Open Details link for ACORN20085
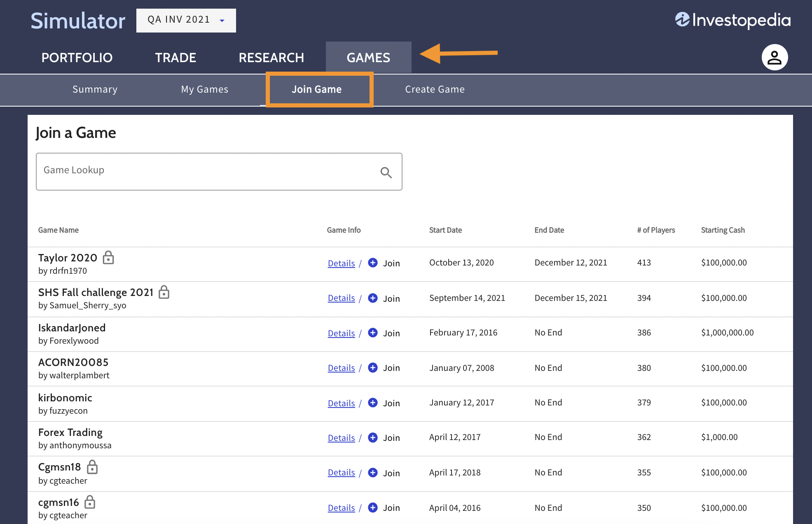Image resolution: width=812 pixels, height=524 pixels. [x=341, y=368]
